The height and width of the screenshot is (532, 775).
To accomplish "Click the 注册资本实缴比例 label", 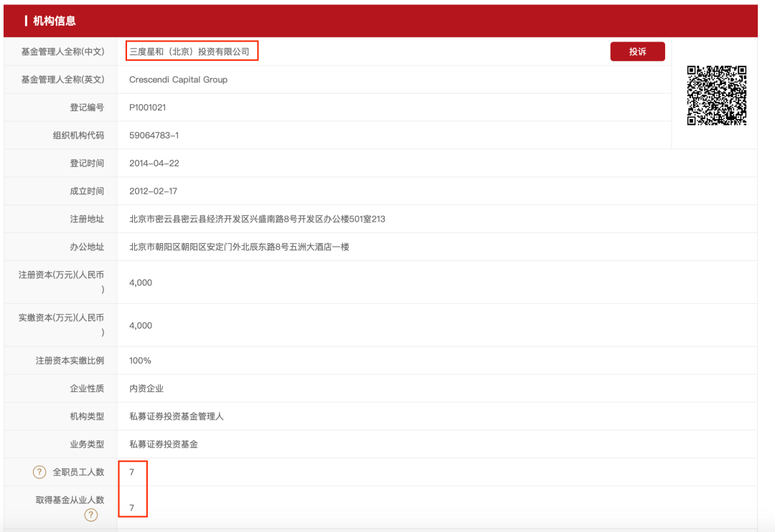I will pos(70,361).
